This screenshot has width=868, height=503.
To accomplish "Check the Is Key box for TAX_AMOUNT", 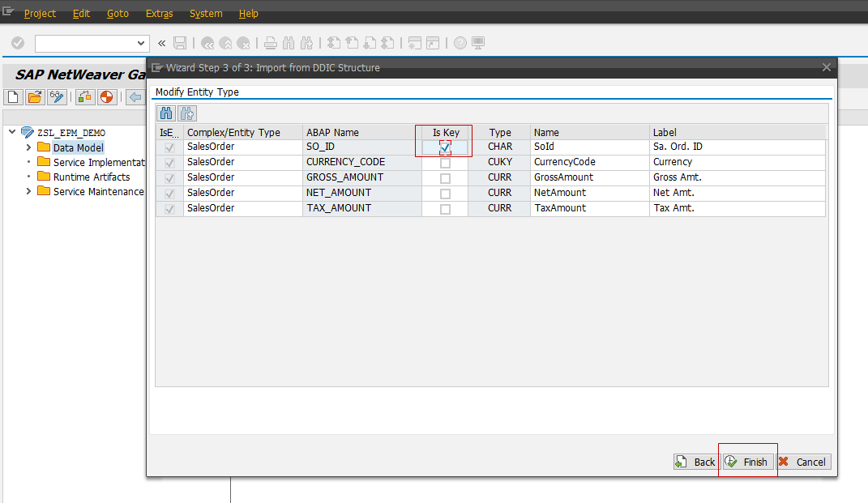I will (x=444, y=208).
